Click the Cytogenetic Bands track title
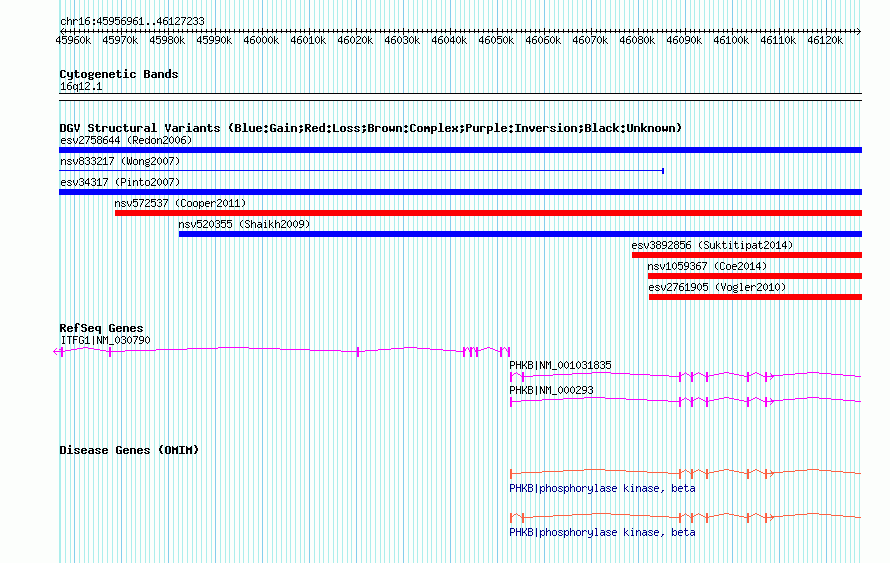890x563 pixels. 119,74
